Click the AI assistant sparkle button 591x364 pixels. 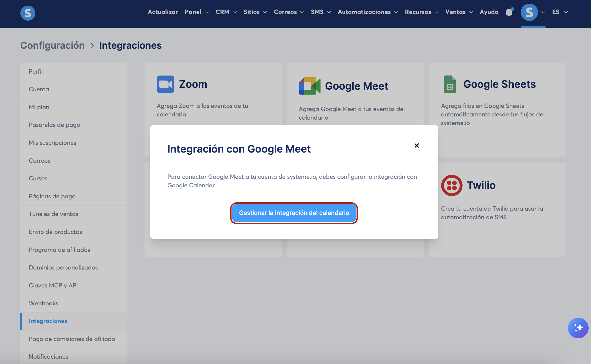[x=578, y=328]
